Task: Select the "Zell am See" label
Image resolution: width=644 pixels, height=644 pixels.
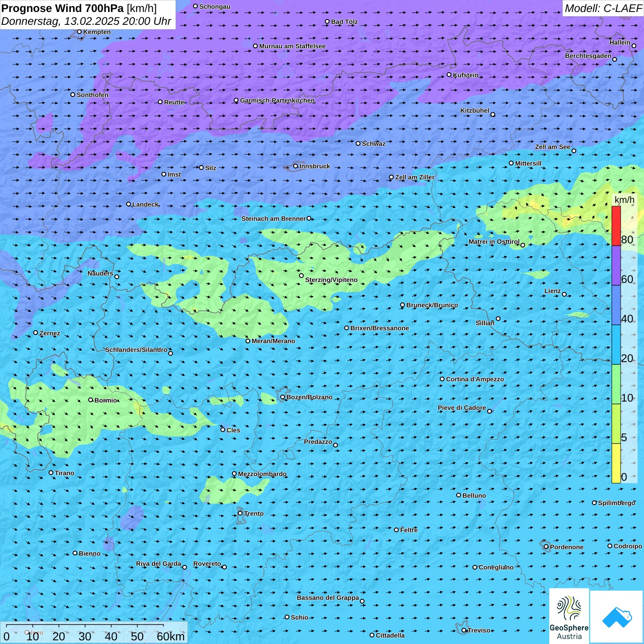Action: point(552,147)
